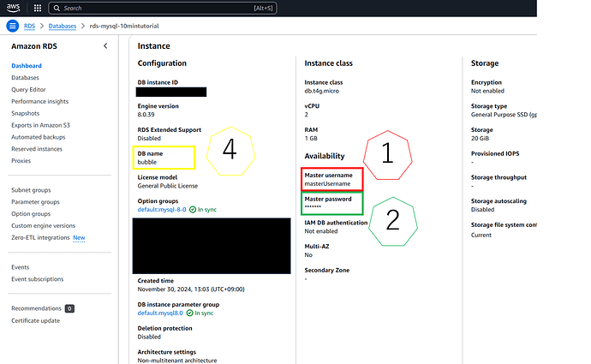Click the AWS logo icon

(x=13, y=8)
